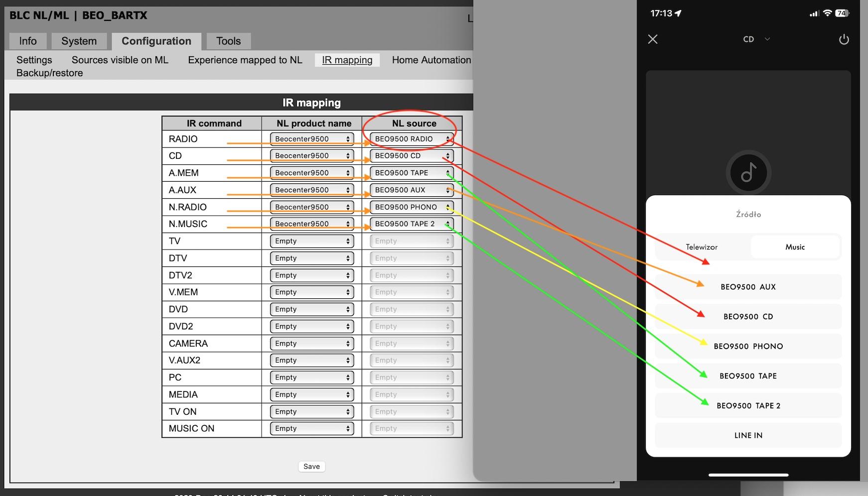
Task: Select LINE IN in phone source list
Action: point(748,435)
